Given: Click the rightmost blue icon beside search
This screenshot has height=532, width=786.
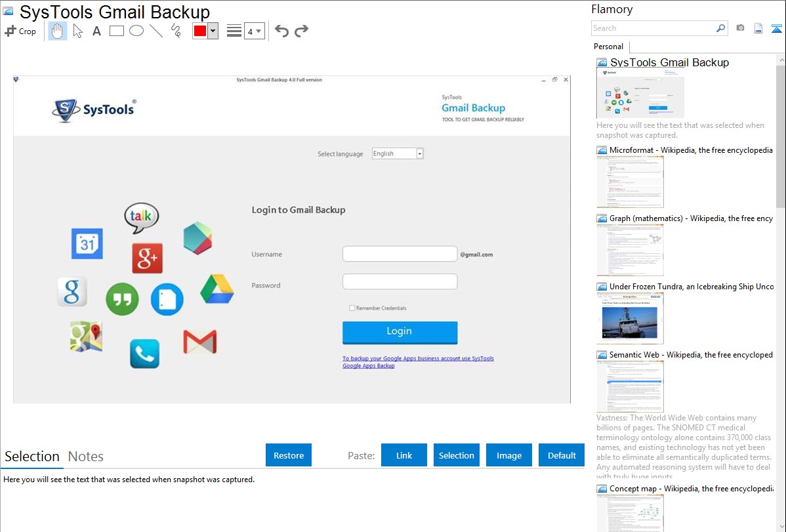Looking at the screenshot, I should [776, 28].
